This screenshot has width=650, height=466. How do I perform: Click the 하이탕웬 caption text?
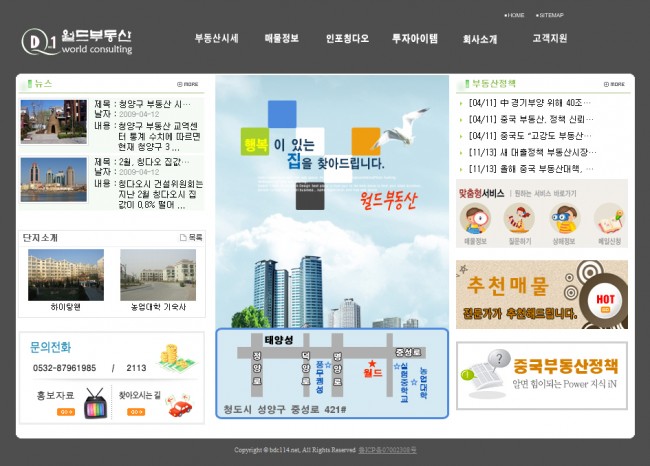[65, 307]
